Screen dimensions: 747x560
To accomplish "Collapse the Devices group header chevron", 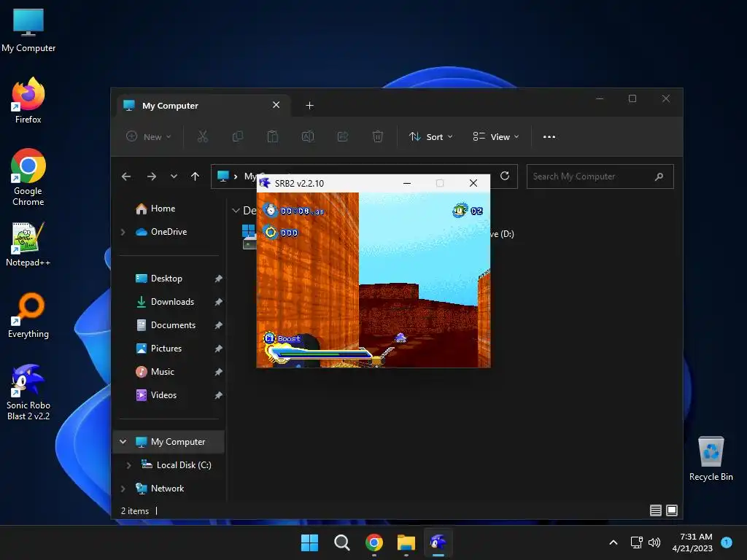I will (x=236, y=211).
